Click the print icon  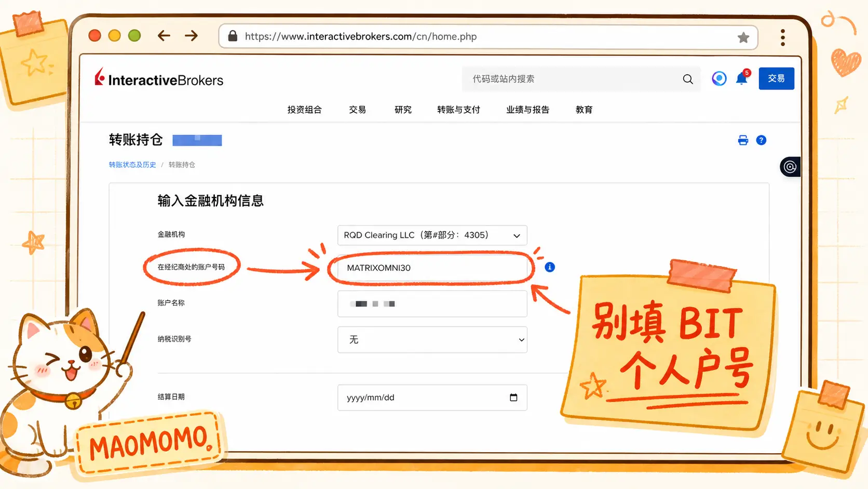click(743, 140)
